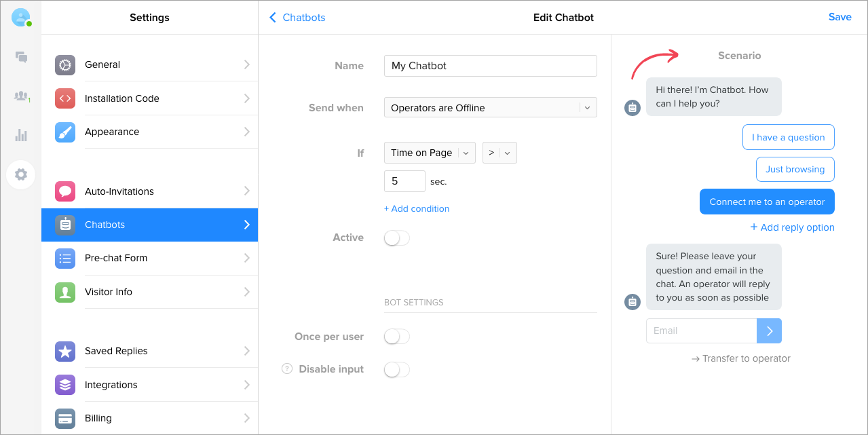This screenshot has height=435, width=868.
Task: Turn on the Once per user setting
Action: pyautogui.click(x=396, y=336)
